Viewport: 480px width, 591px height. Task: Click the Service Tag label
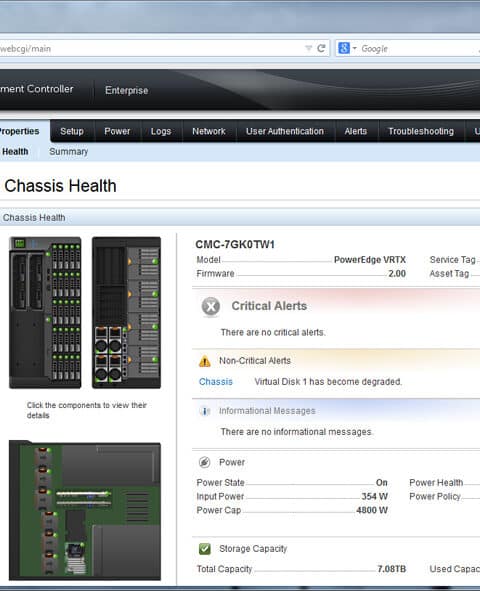[452, 260]
